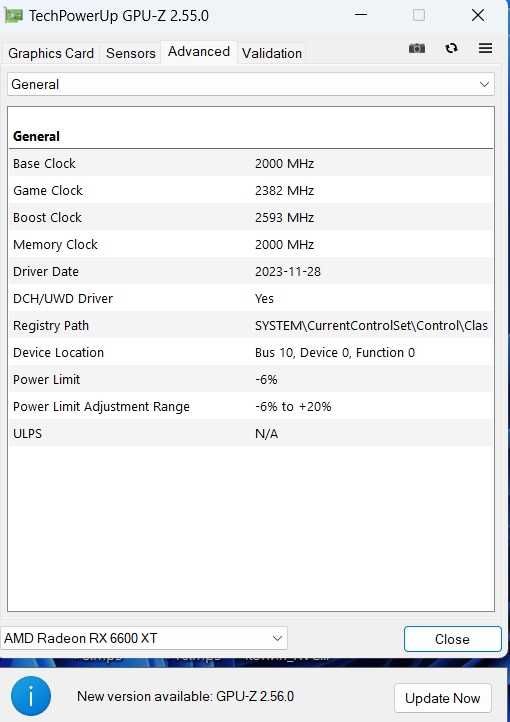Click the Memory Clock row label
510x722 pixels.
coord(55,245)
